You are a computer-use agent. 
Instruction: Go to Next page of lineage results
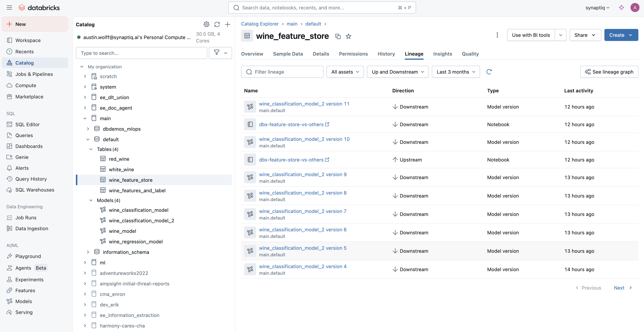pyautogui.click(x=622, y=288)
